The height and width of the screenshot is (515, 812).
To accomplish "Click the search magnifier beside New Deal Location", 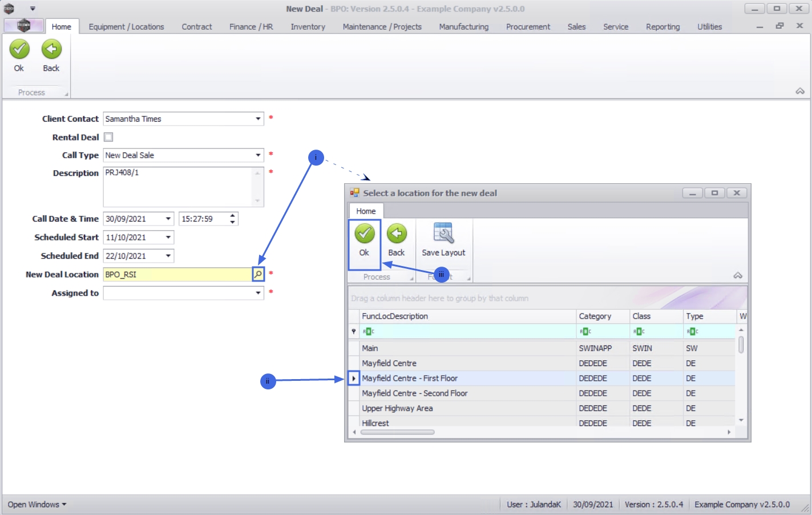I will [258, 275].
